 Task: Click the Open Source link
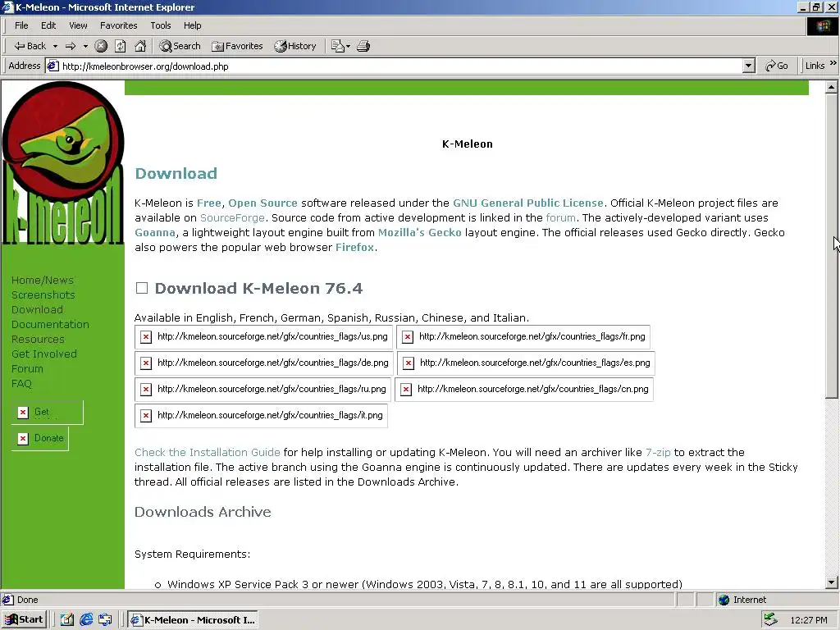pos(262,203)
